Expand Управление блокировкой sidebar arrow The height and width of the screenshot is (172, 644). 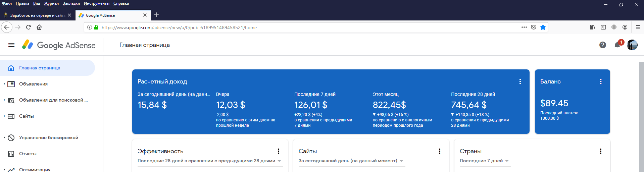coord(4,137)
